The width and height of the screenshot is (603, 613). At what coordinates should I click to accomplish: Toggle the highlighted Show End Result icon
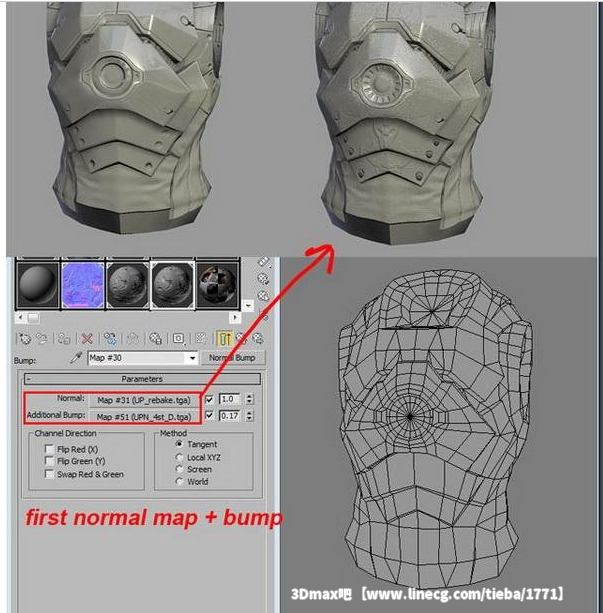[x=224, y=339]
